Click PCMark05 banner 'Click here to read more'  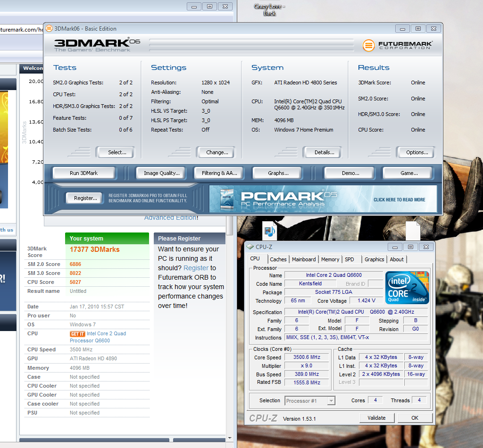point(399,200)
